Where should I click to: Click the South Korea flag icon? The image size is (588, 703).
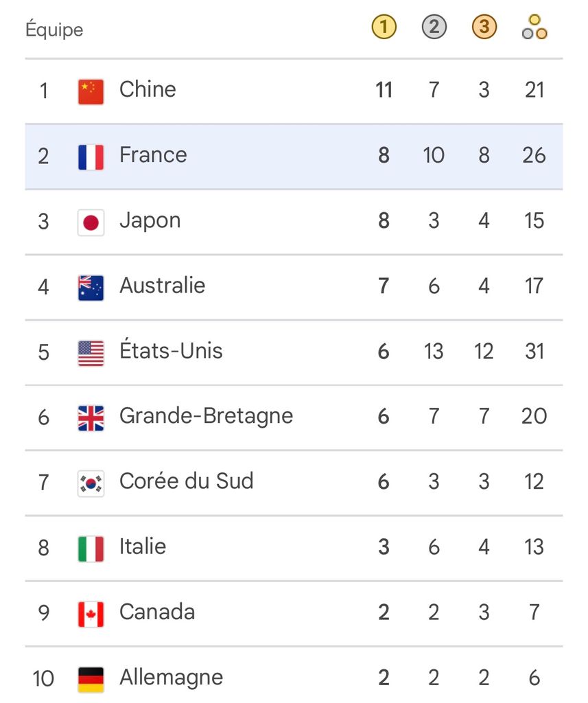point(91,484)
